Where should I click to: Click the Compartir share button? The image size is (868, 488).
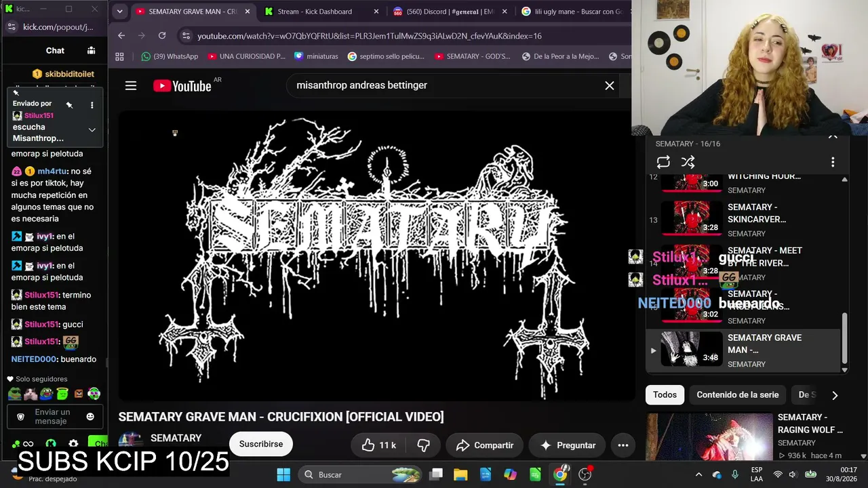click(485, 445)
